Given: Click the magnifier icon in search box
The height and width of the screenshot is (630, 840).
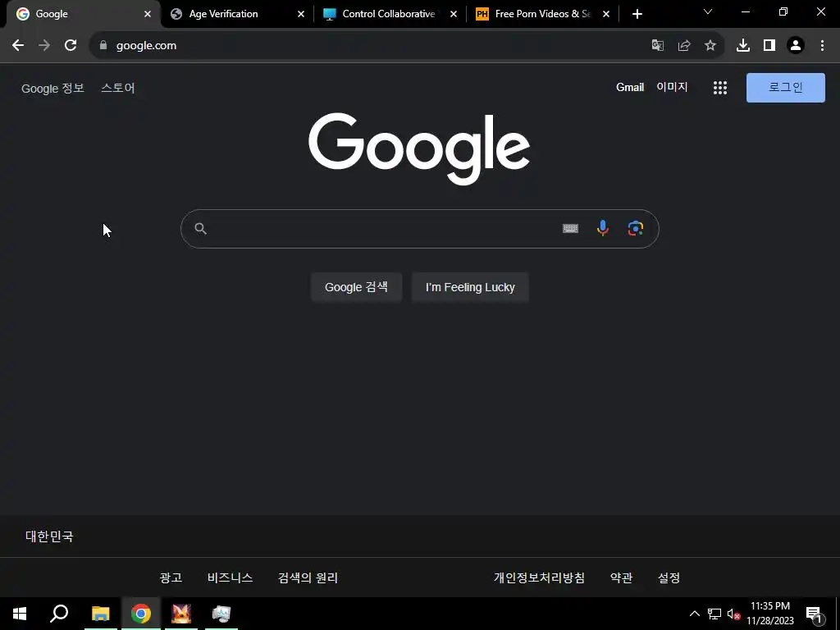Looking at the screenshot, I should tap(200, 229).
